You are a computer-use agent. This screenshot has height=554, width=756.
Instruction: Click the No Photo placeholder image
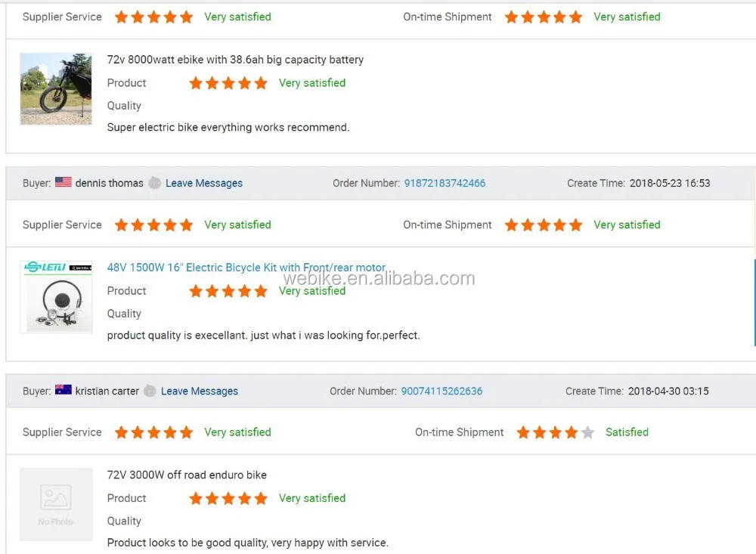tap(56, 504)
